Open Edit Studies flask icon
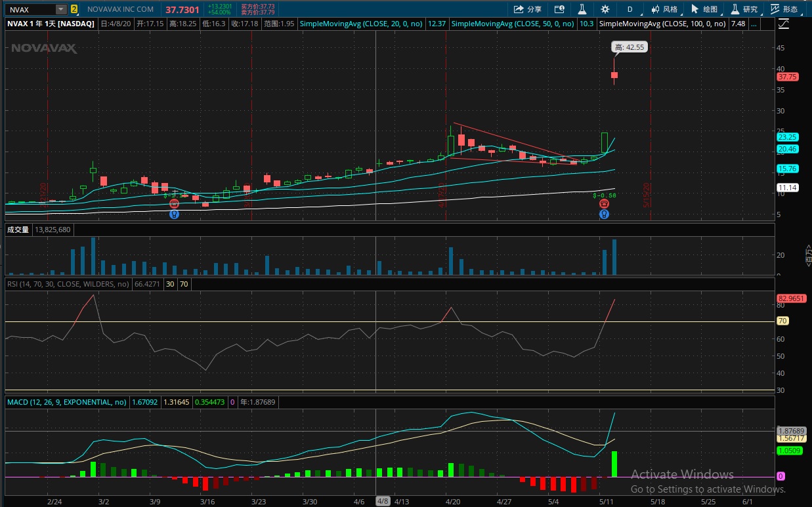Screen dimensions: 812x507 tap(581, 9)
